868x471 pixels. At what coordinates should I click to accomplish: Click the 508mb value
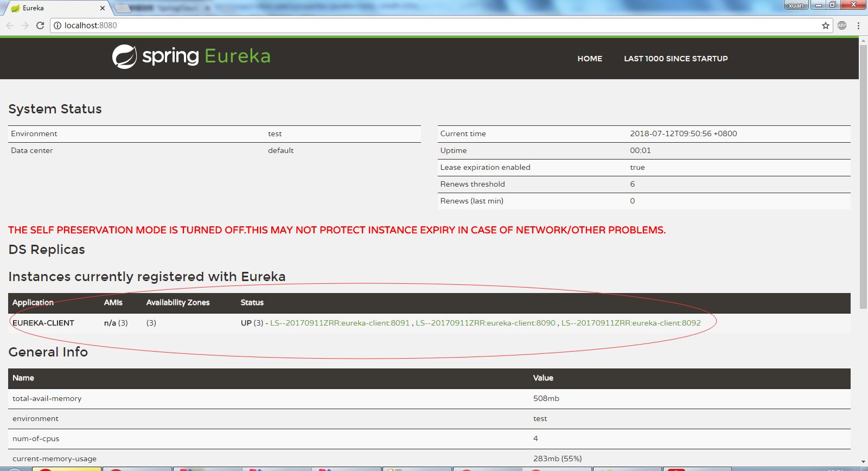coord(546,398)
